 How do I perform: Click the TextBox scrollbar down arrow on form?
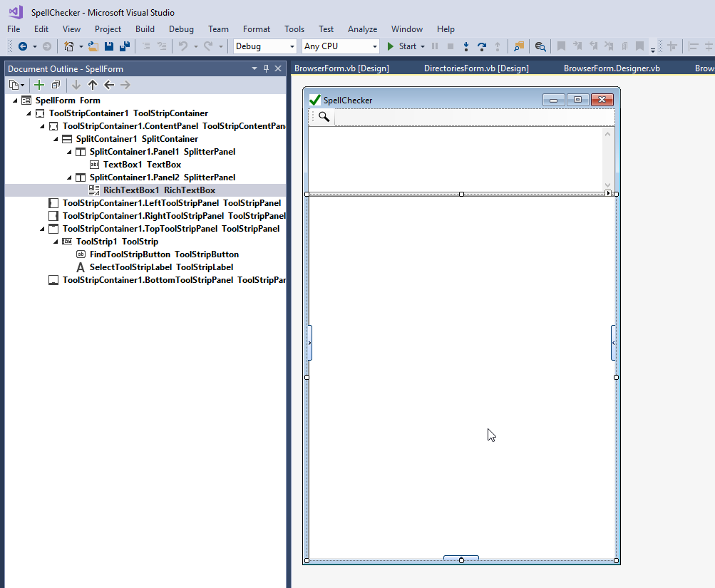[x=607, y=185]
